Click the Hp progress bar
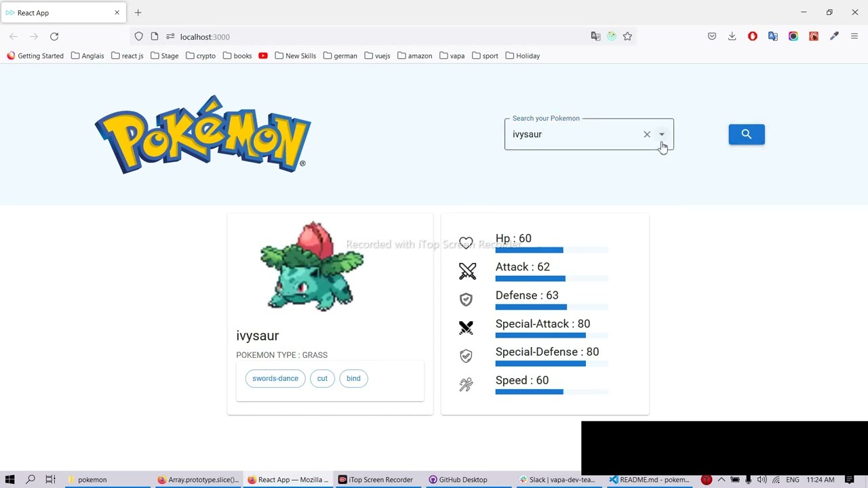Screen dimensions: 868x488 point(551,250)
